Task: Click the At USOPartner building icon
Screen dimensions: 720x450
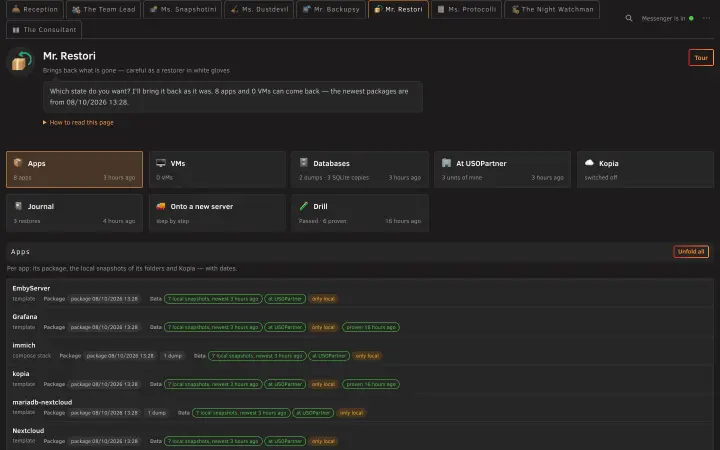Action: coord(446,163)
